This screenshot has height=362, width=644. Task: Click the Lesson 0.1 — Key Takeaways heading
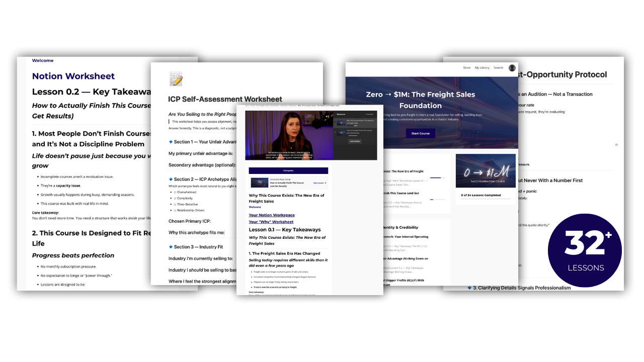[x=285, y=230]
